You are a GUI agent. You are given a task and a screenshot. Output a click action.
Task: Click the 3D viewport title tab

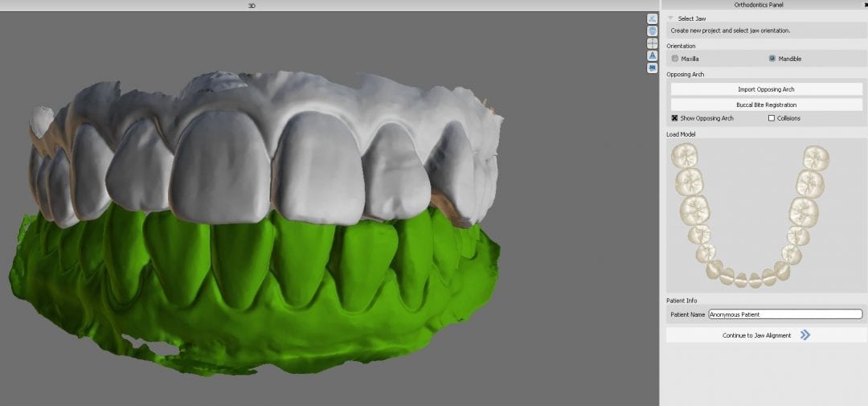point(252,6)
